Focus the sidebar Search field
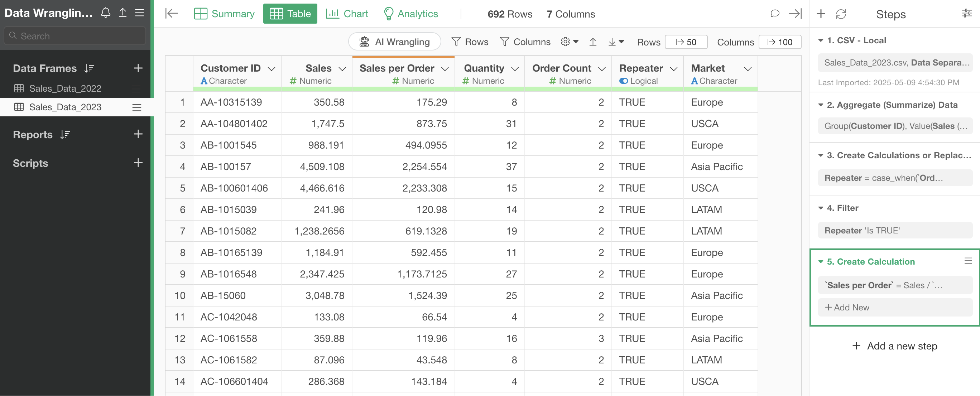 click(75, 36)
